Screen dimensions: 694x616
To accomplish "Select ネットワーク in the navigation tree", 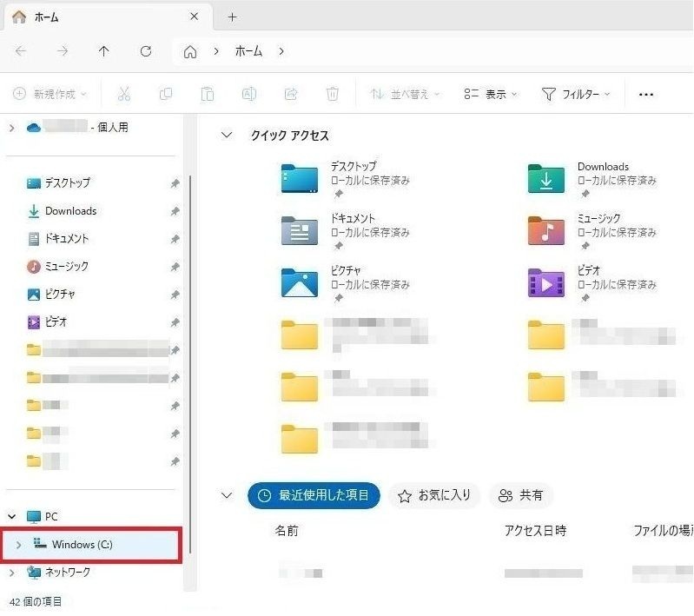I will click(66, 573).
